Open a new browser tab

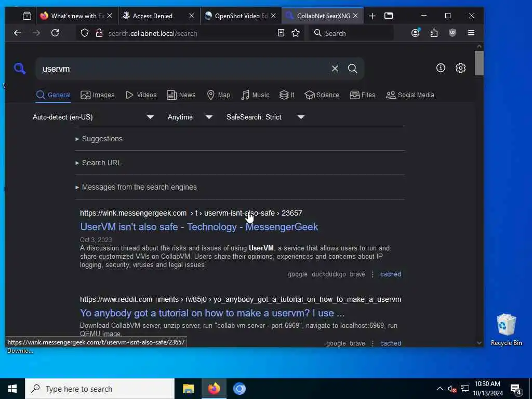372,16
